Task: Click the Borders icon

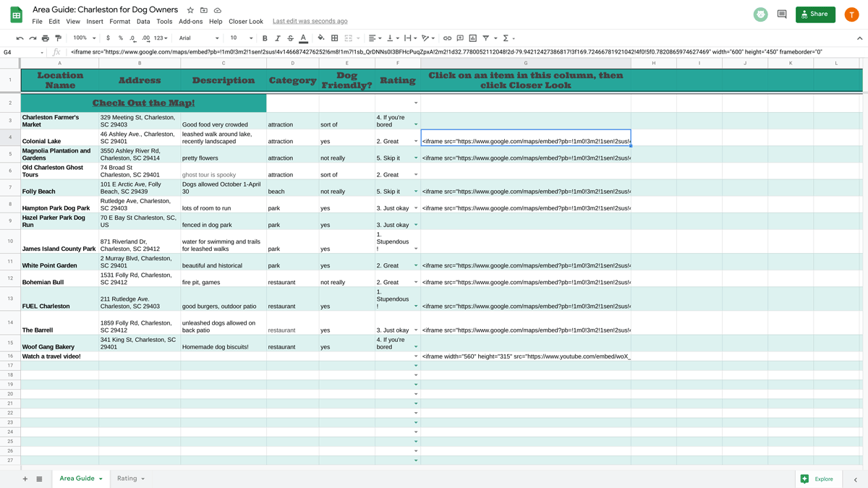Action: tap(334, 38)
